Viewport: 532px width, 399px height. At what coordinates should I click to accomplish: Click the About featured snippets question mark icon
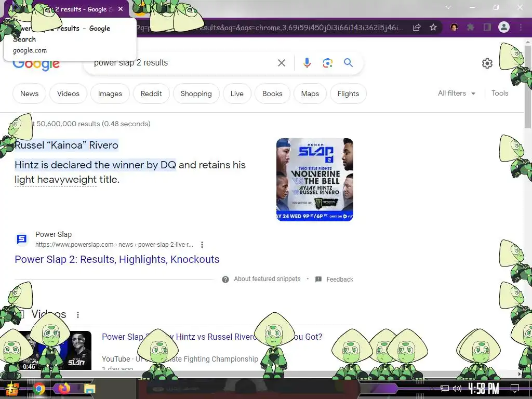coord(225,279)
